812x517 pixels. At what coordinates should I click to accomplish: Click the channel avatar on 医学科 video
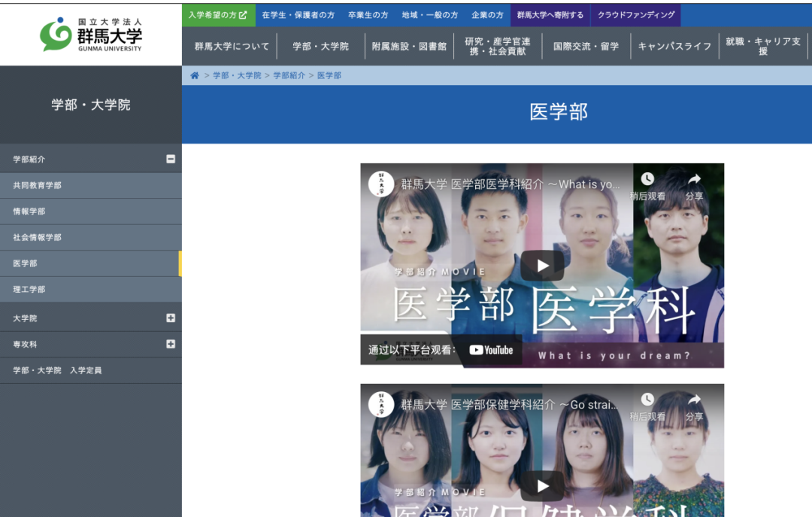pos(381,184)
